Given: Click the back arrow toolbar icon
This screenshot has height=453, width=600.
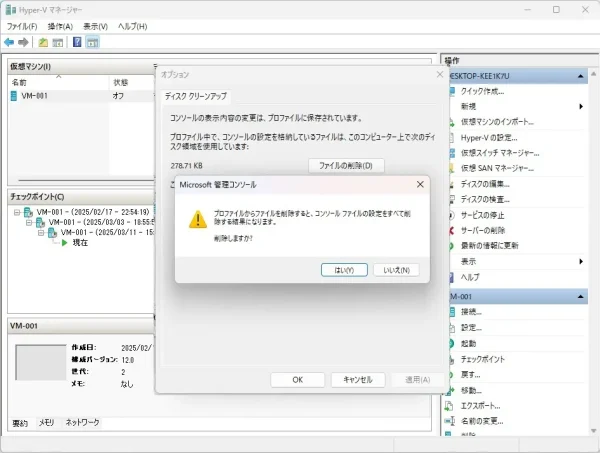Looking at the screenshot, I should click(x=9, y=42).
